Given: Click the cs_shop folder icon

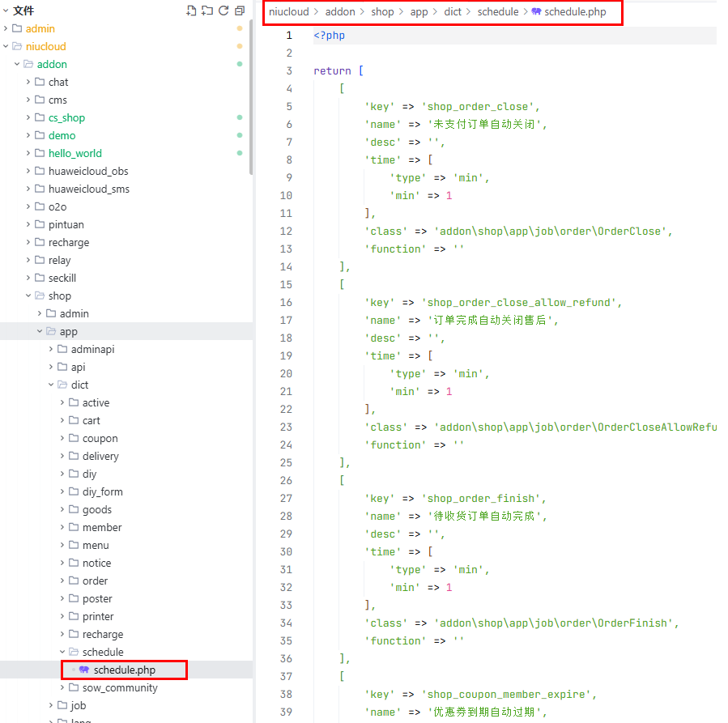Looking at the screenshot, I should 40,118.
